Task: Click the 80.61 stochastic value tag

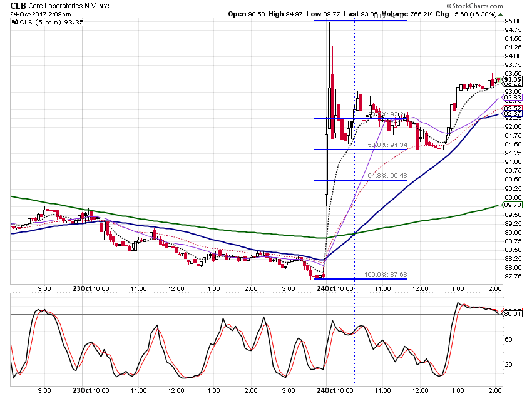Action: pyautogui.click(x=513, y=314)
